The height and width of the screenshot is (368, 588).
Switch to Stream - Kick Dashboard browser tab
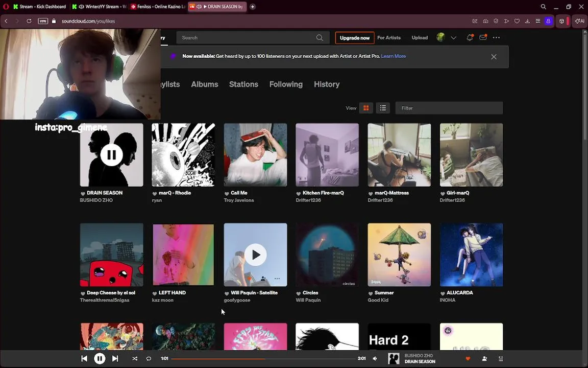coord(40,6)
